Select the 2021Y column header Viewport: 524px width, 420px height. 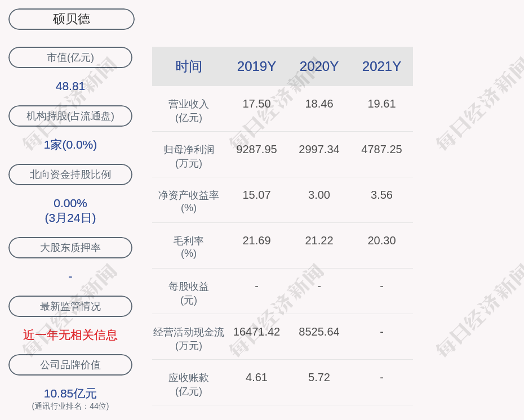click(381, 66)
